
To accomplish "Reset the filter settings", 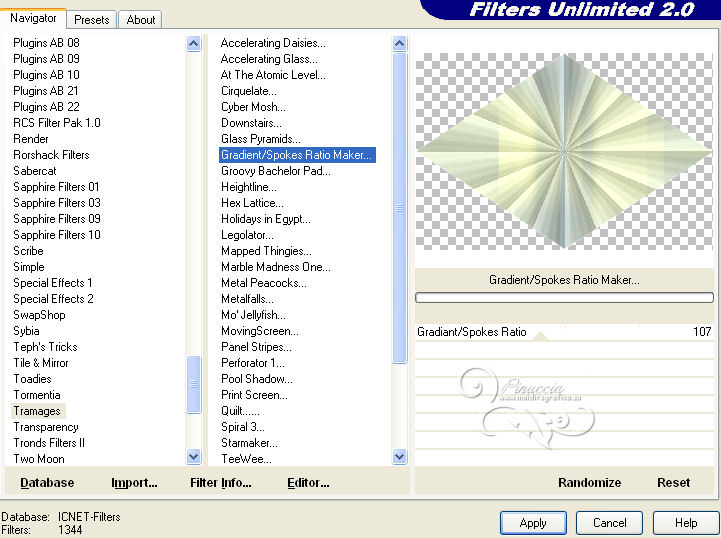I will click(x=673, y=483).
